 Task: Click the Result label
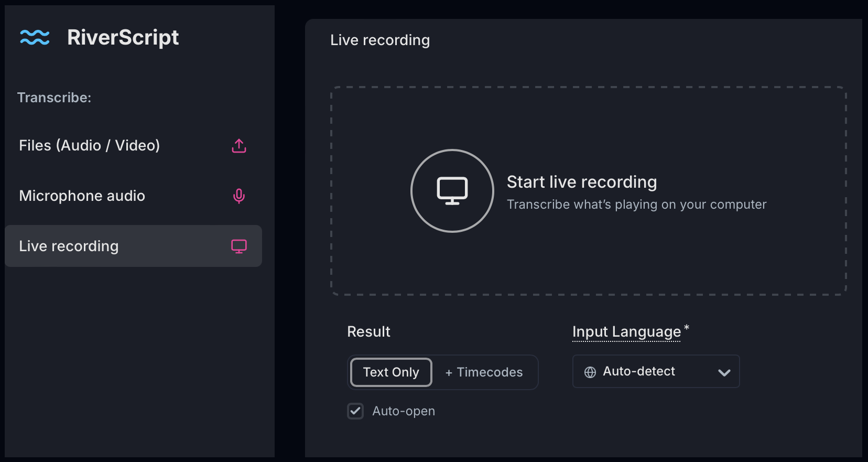click(368, 331)
